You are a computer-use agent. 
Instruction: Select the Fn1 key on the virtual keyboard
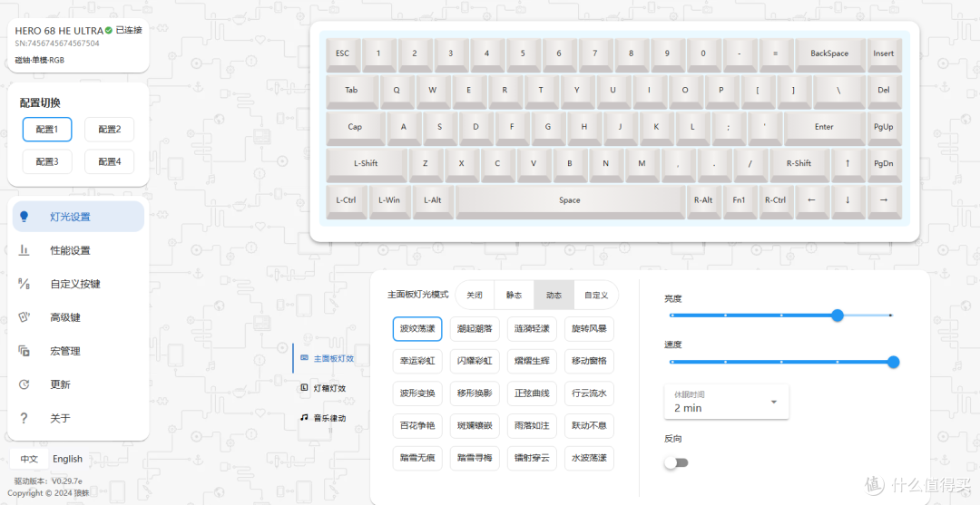(740, 200)
